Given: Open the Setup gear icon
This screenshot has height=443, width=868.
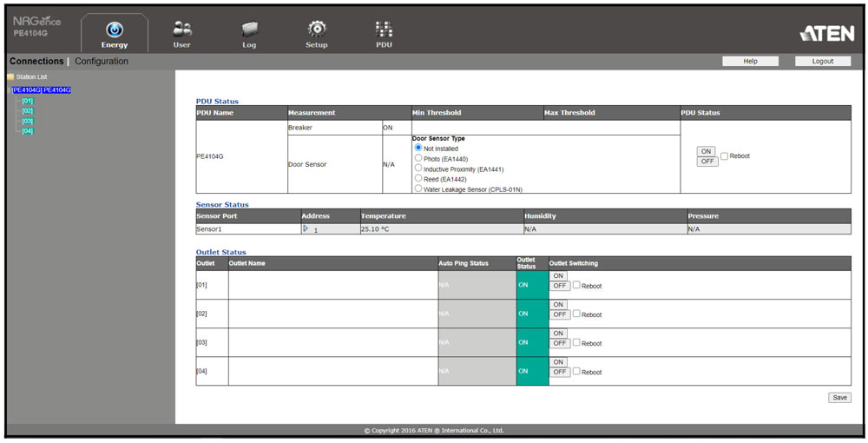Looking at the screenshot, I should 317,30.
